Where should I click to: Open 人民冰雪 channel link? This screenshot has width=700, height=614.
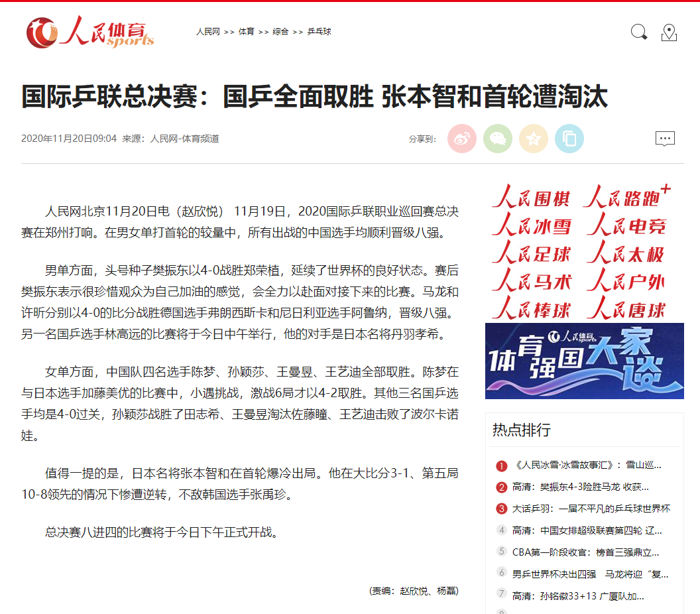click(531, 225)
